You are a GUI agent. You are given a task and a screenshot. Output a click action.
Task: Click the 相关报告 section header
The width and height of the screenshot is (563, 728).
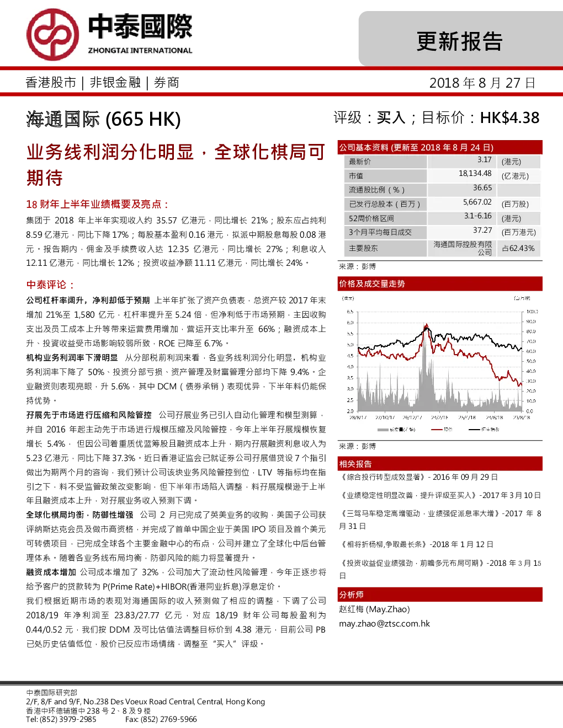tap(440, 464)
